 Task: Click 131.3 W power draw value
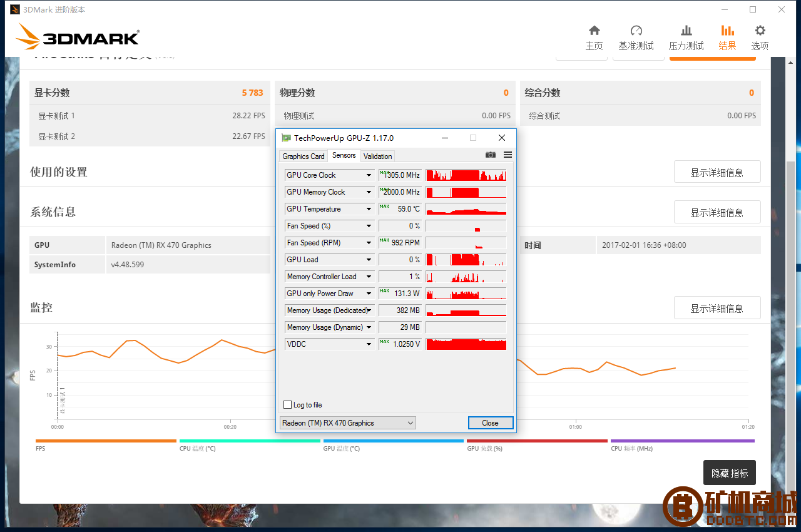click(400, 294)
